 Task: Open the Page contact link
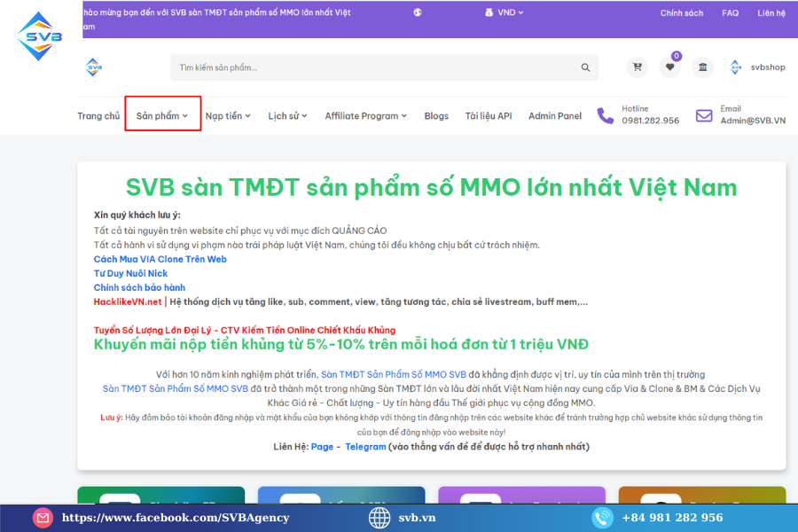tap(322, 447)
